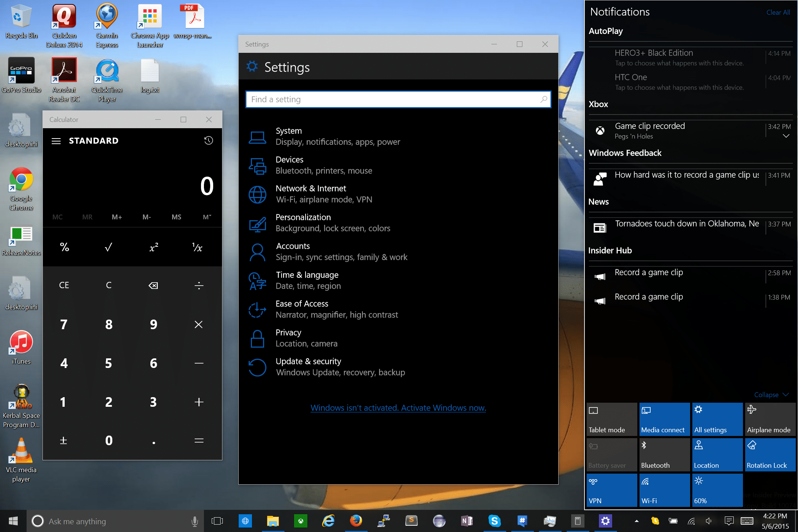Click the percent key in Calculator
The width and height of the screenshot is (798, 532).
pyautogui.click(x=64, y=247)
